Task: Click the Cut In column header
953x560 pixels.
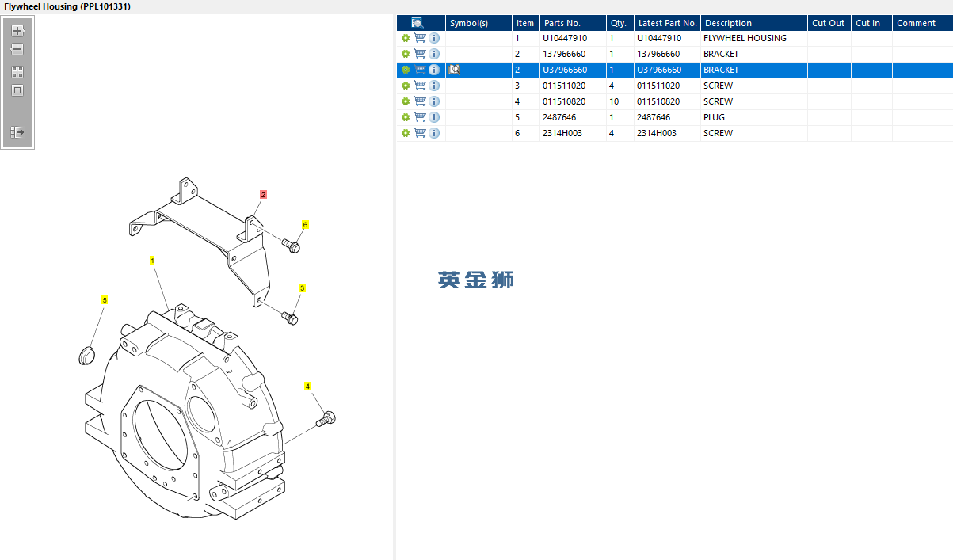Action: point(871,23)
